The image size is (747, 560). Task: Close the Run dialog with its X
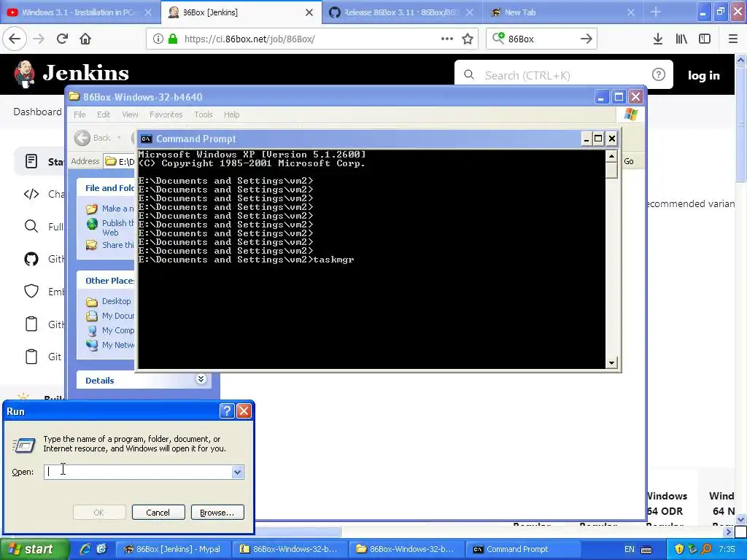pos(244,411)
